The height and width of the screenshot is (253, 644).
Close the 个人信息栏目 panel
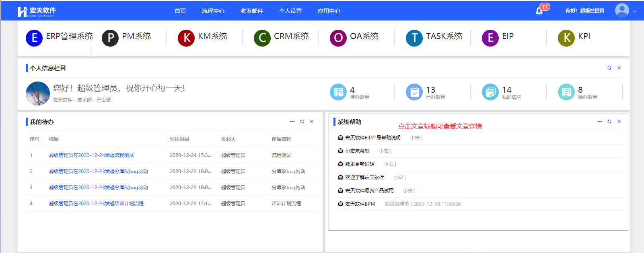(619, 68)
